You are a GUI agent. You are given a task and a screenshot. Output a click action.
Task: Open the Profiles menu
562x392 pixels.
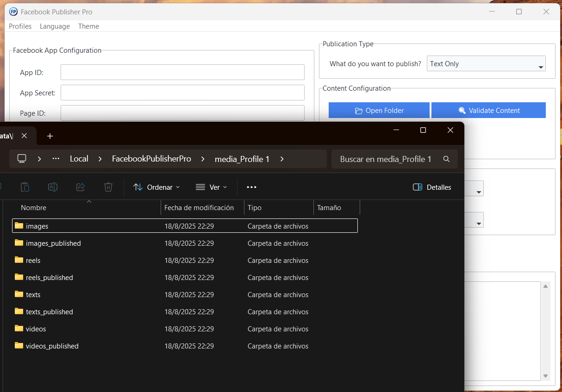tap(20, 26)
